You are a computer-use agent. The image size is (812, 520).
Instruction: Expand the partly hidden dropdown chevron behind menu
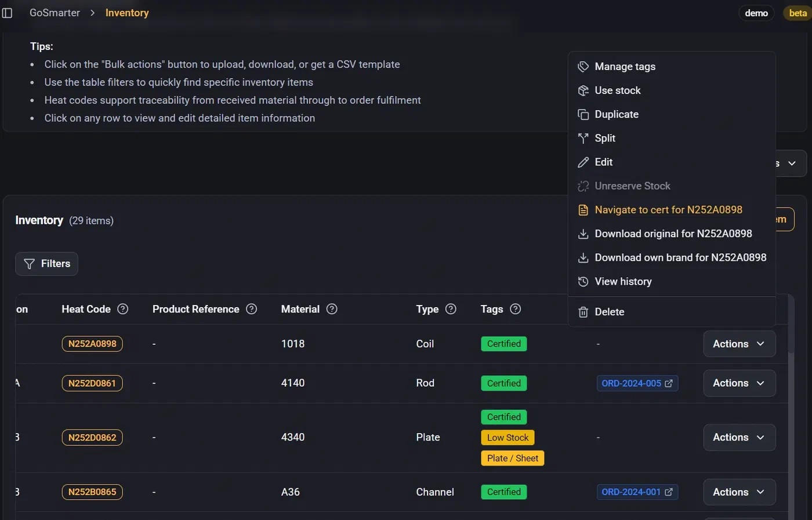pos(792,163)
